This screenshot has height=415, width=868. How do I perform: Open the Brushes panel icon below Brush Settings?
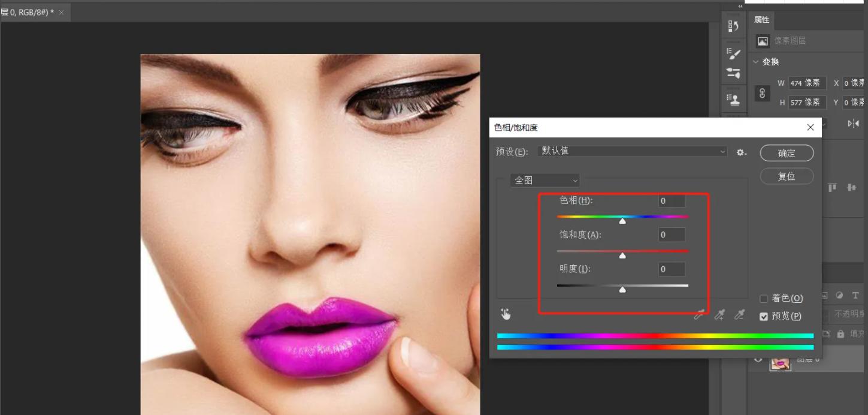[x=733, y=73]
